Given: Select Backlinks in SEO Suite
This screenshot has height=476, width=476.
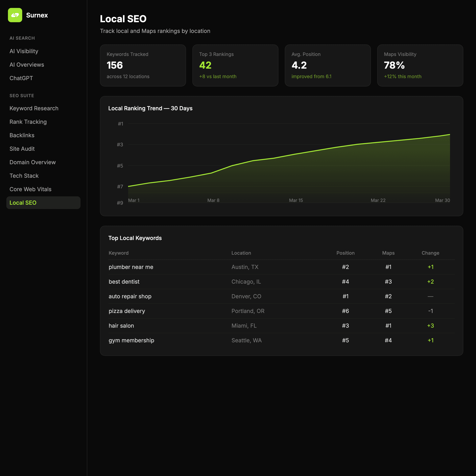Looking at the screenshot, I should 22,135.
